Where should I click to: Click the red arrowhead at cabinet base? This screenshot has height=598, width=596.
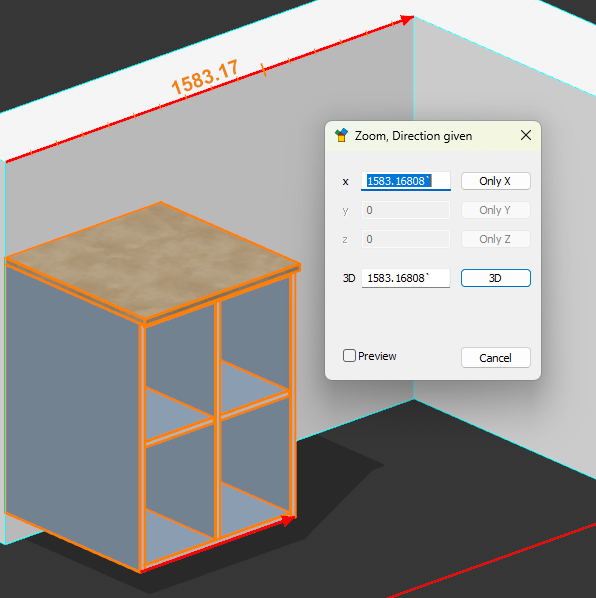288,519
